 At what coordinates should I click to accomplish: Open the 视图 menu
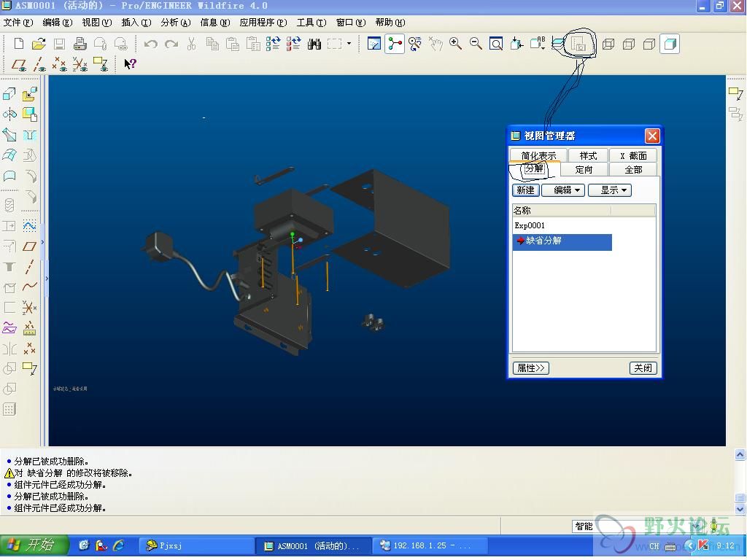pos(97,23)
